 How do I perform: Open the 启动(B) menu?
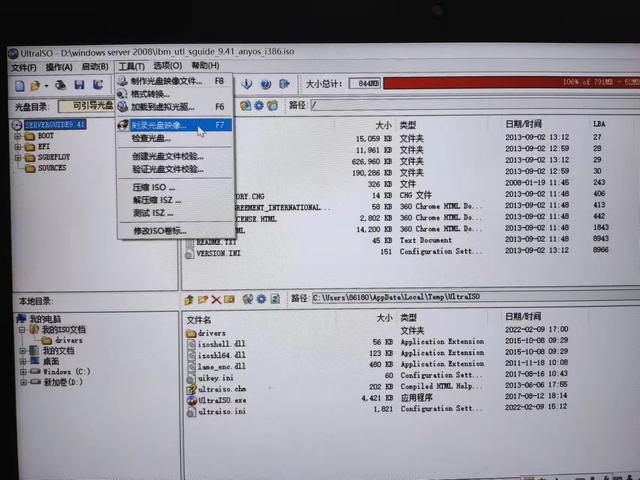(x=95, y=67)
